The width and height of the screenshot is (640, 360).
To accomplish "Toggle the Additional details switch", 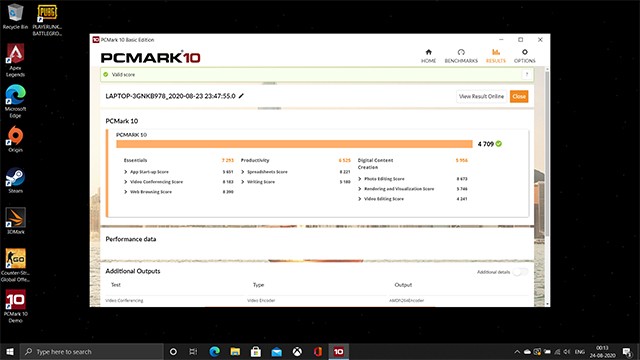I will pyautogui.click(x=520, y=272).
